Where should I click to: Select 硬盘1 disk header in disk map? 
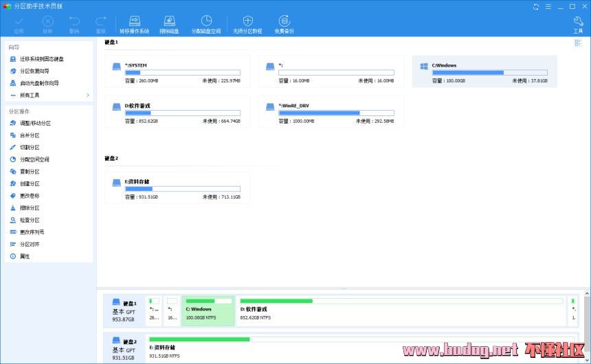tap(124, 311)
